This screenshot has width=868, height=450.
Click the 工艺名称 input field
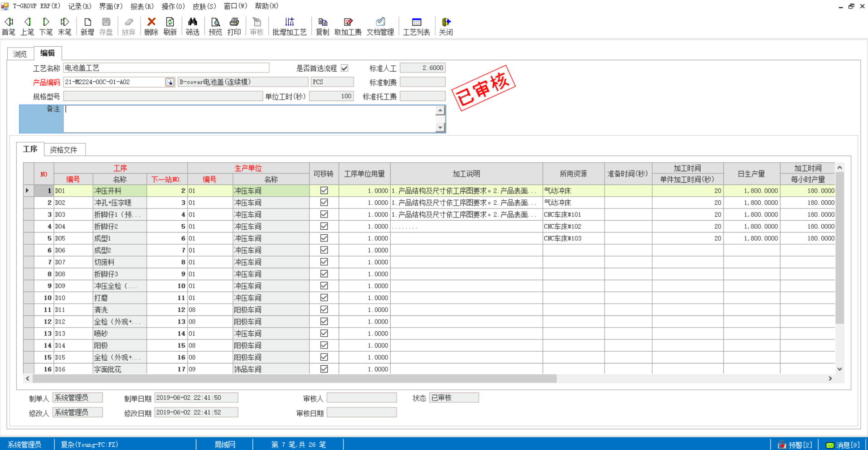point(166,68)
